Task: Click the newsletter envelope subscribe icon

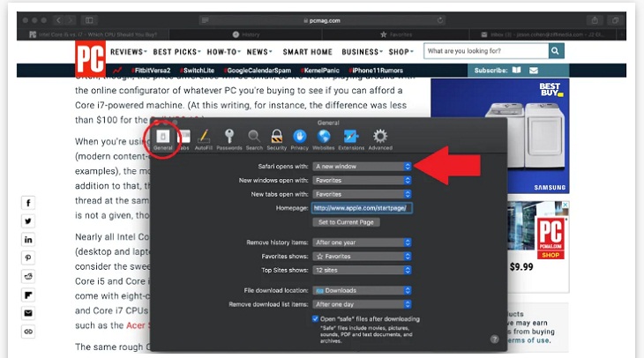Action: click(x=534, y=71)
